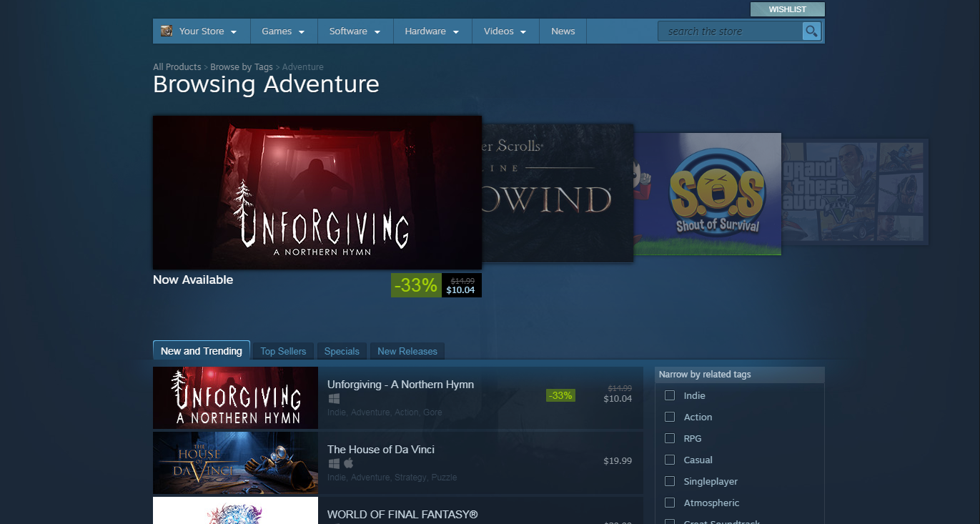Screen dimensions: 980x524
Task: Click the featured Unforgiving banner image
Action: click(x=317, y=192)
